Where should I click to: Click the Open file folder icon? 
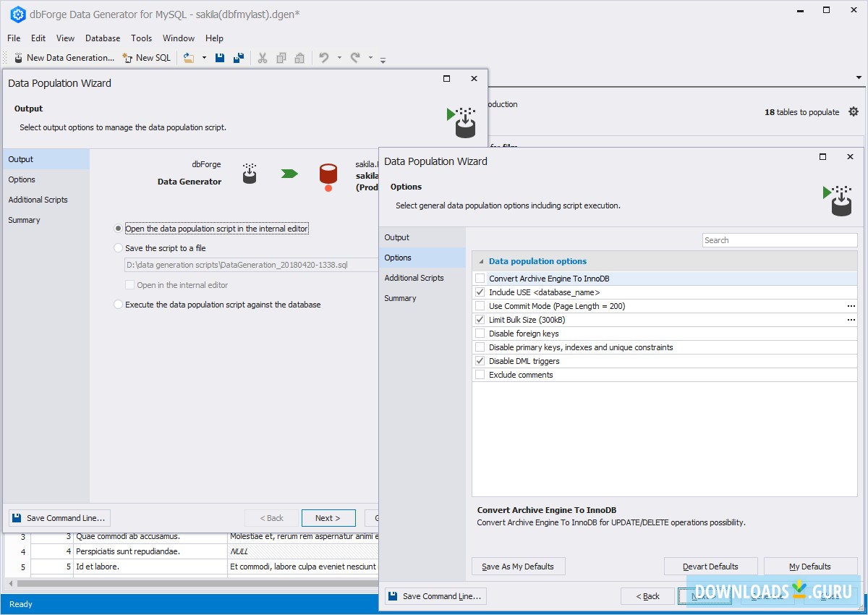[x=189, y=58]
